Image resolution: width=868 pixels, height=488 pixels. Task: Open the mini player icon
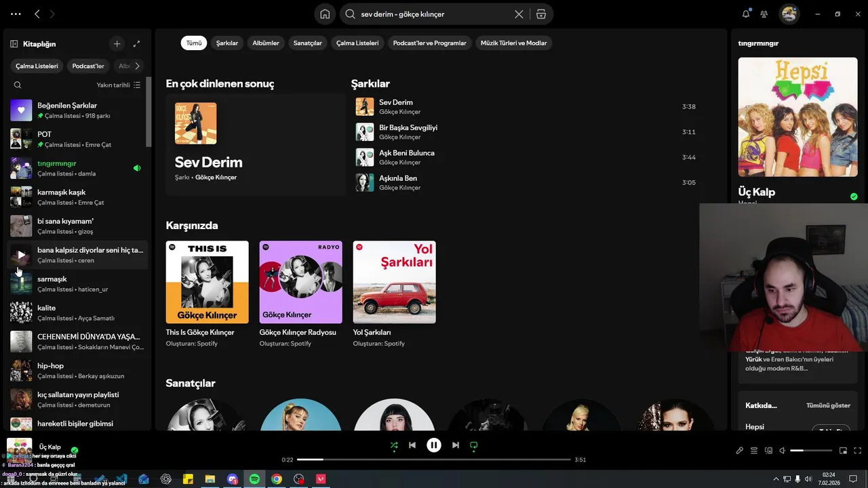(844, 451)
